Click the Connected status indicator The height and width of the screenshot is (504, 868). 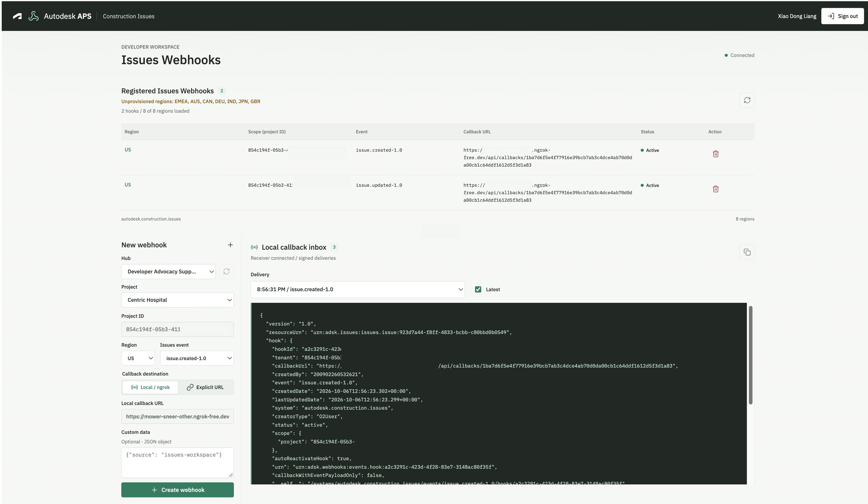(x=739, y=55)
